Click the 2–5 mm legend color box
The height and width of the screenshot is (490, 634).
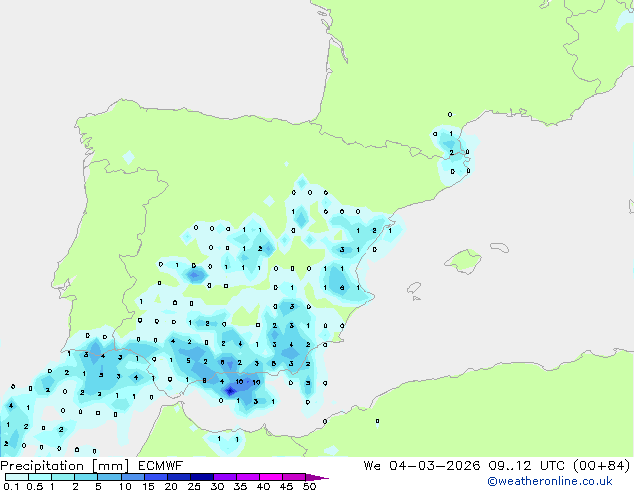[x=86, y=477]
